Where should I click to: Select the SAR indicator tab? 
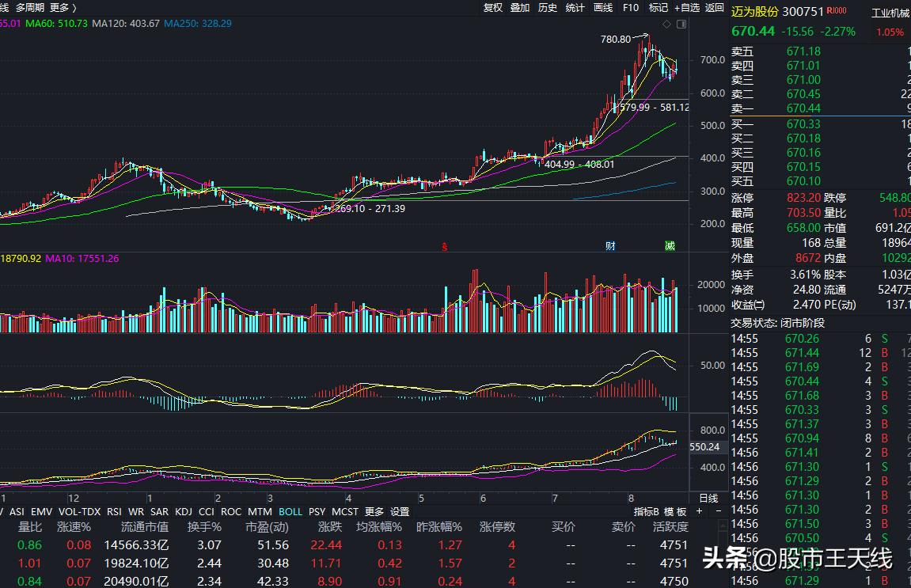click(x=159, y=512)
